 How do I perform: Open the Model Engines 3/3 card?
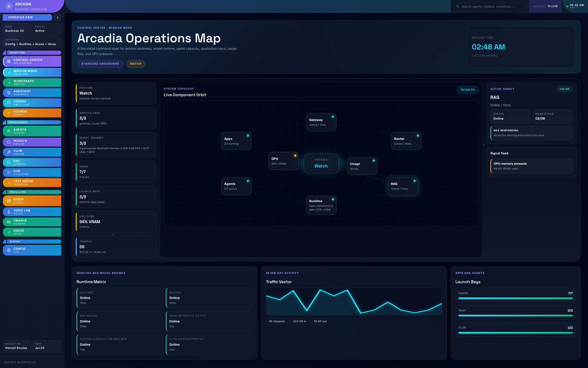(116, 145)
